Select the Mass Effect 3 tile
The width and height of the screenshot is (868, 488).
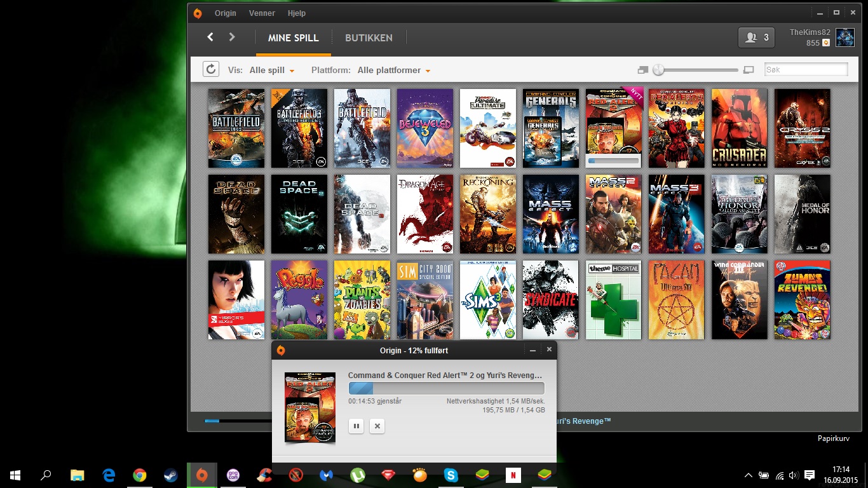(677, 214)
